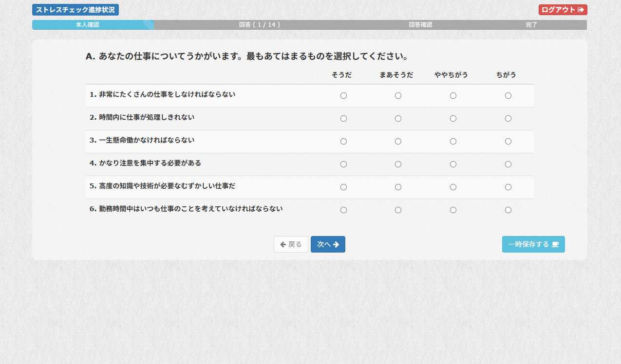Click the logout arrow icon

click(581, 10)
